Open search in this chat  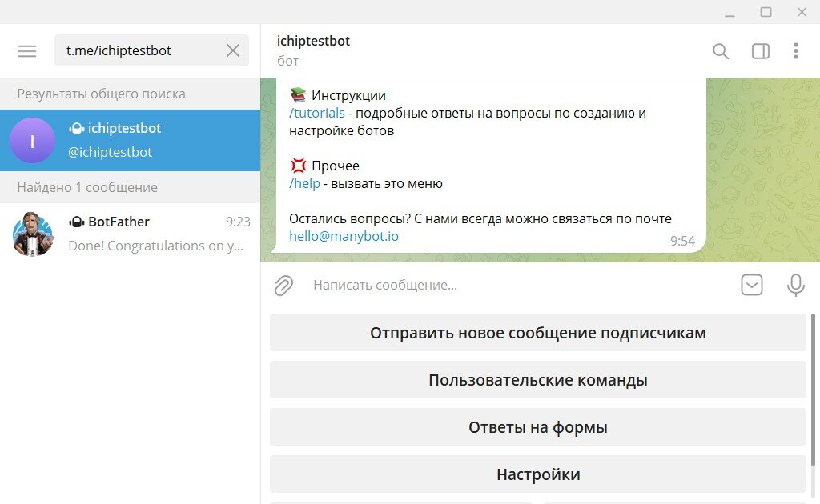pyautogui.click(x=721, y=51)
